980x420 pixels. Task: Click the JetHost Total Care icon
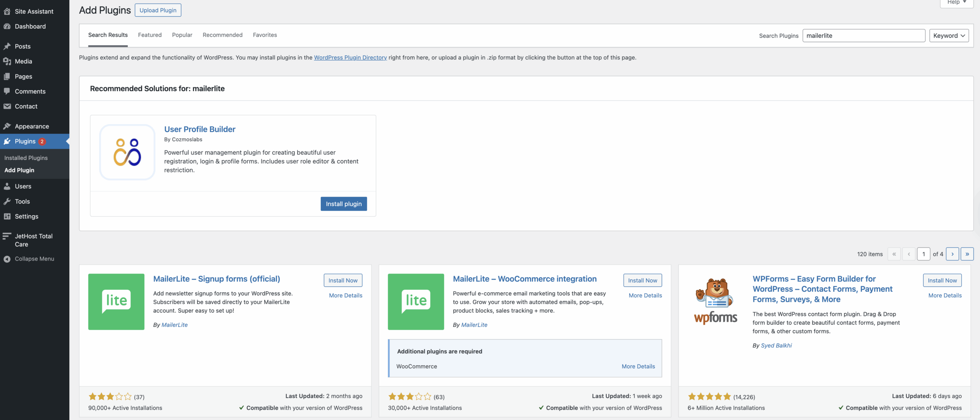coord(7,236)
